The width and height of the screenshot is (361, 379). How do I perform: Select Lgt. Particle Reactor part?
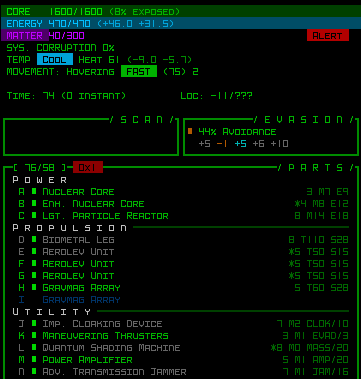[x=105, y=216]
